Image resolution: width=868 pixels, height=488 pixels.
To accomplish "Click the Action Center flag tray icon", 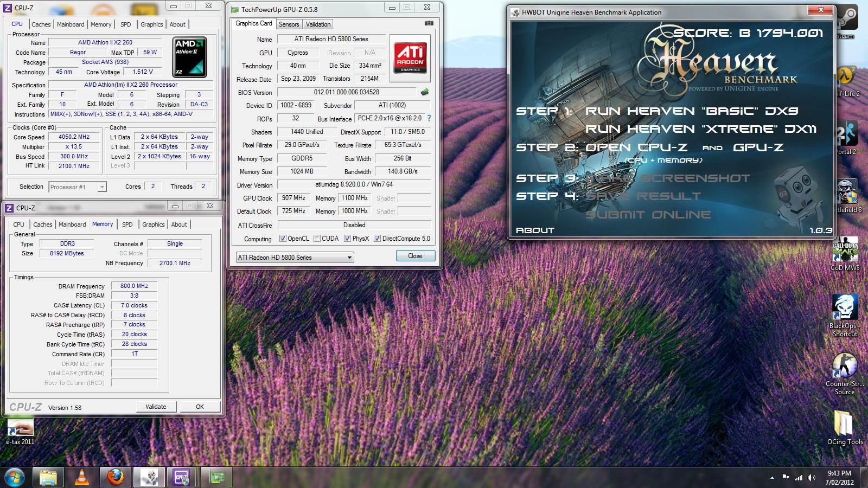I will coord(785,478).
